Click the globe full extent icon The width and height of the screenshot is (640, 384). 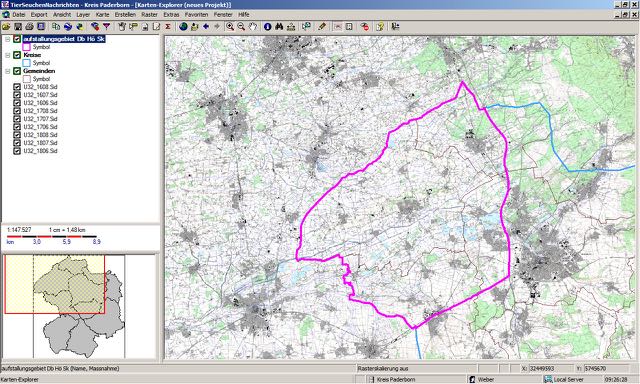pyautogui.click(x=183, y=27)
